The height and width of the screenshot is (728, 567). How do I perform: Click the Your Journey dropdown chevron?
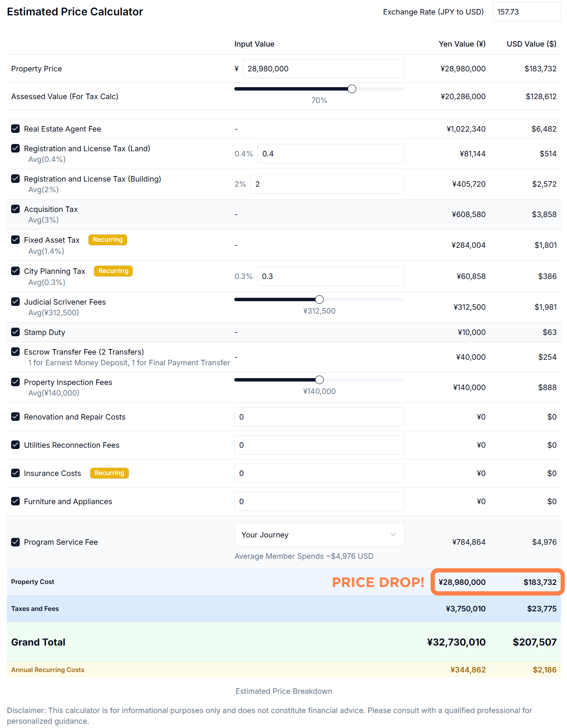point(393,534)
